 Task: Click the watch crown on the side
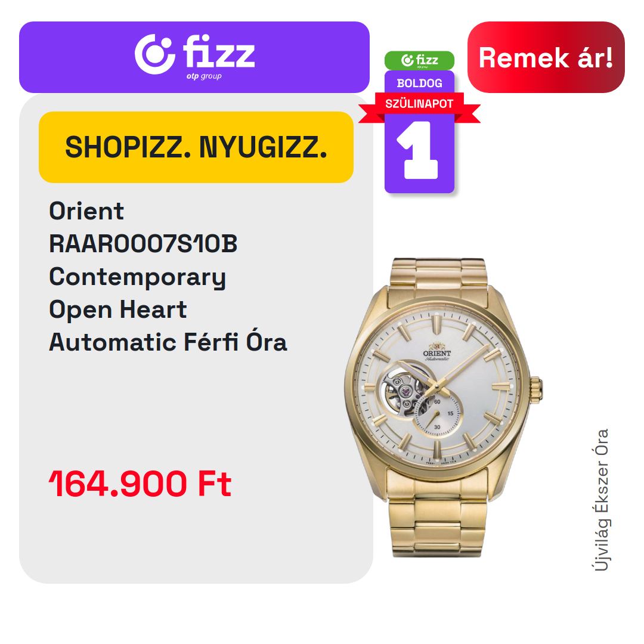point(536,389)
